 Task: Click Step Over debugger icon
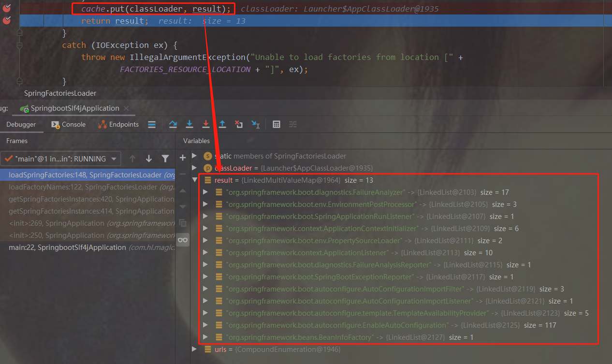(173, 124)
